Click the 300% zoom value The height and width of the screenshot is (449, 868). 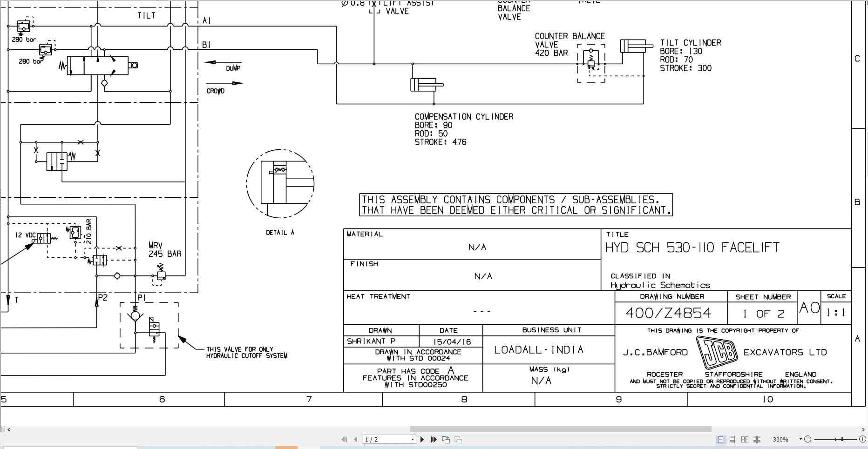pos(780,439)
